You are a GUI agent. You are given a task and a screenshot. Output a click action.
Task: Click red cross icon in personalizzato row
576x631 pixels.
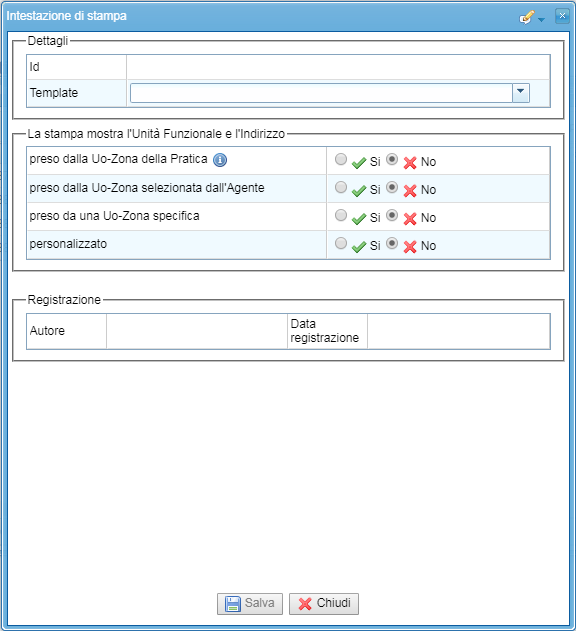click(x=410, y=247)
